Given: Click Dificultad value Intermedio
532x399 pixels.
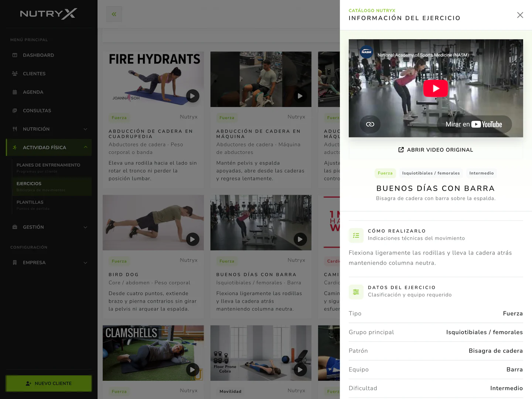Looking at the screenshot, I should (507, 388).
